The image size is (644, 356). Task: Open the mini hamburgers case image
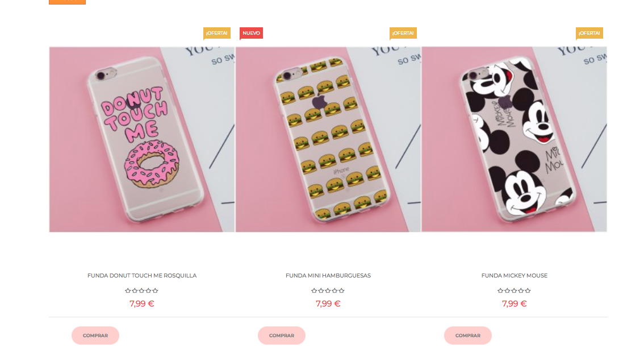coord(328,139)
